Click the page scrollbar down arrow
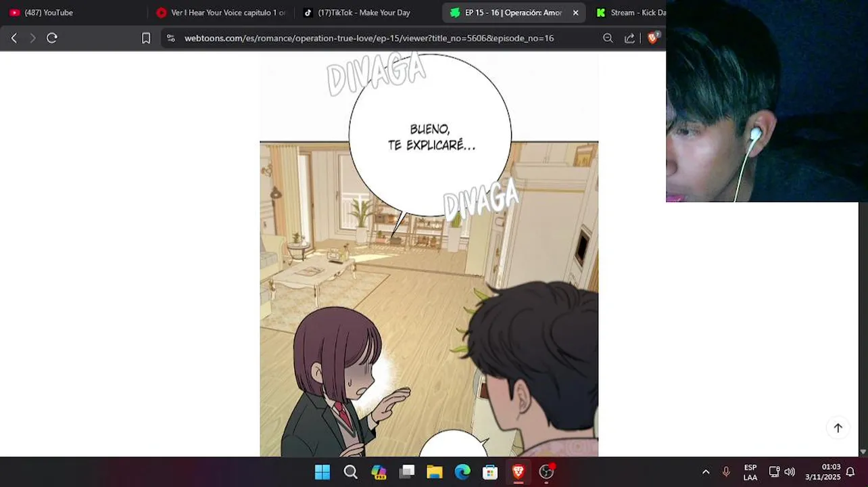This screenshot has height=487, width=868. (x=863, y=452)
